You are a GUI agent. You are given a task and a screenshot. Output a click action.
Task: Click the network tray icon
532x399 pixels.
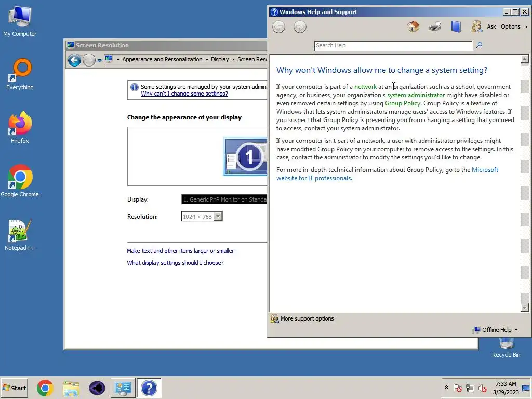coord(470,388)
